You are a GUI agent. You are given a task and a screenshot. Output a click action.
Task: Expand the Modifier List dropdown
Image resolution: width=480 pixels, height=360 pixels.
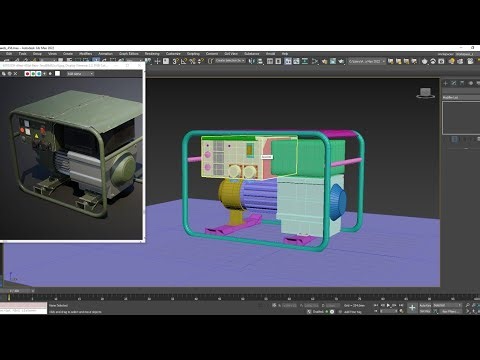tap(461, 97)
